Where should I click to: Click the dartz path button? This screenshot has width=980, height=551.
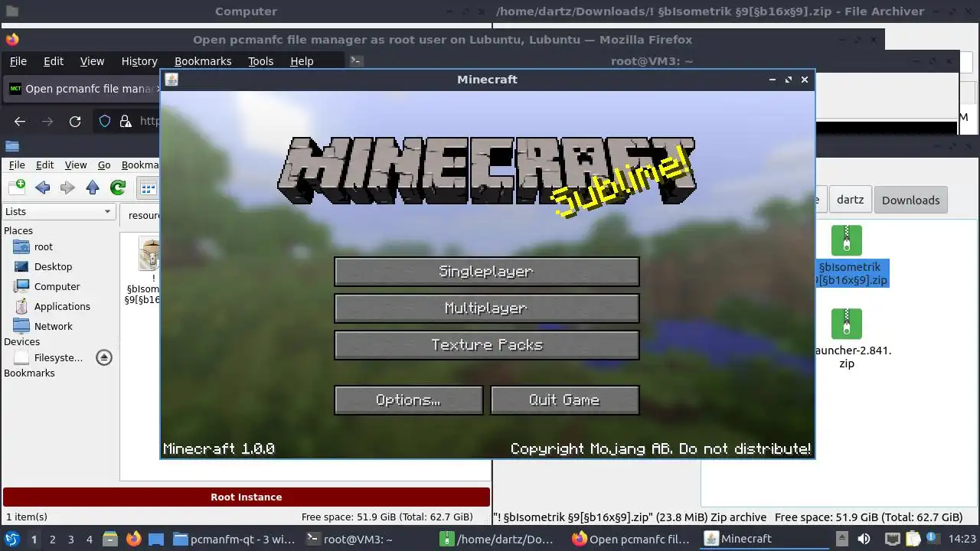pyautogui.click(x=850, y=200)
